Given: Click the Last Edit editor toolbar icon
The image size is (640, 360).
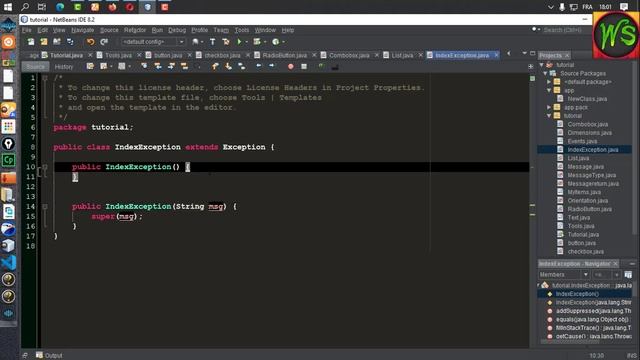Looking at the screenshot, I should pos(90,66).
